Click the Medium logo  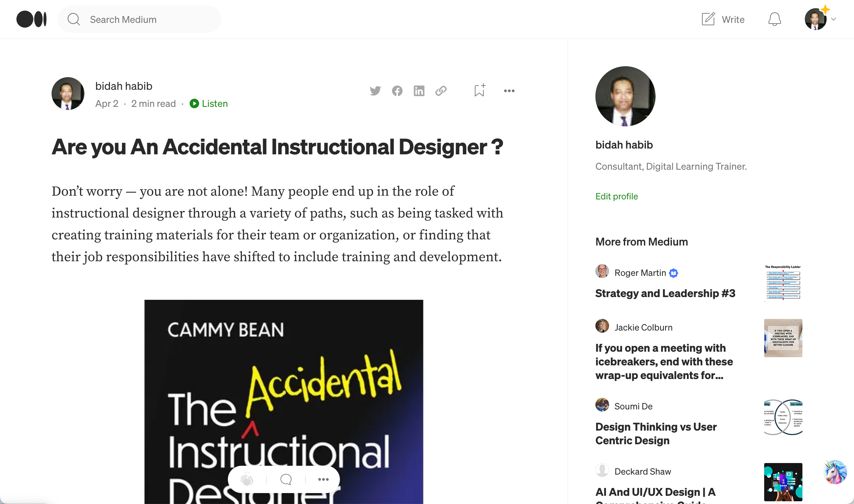(x=31, y=19)
